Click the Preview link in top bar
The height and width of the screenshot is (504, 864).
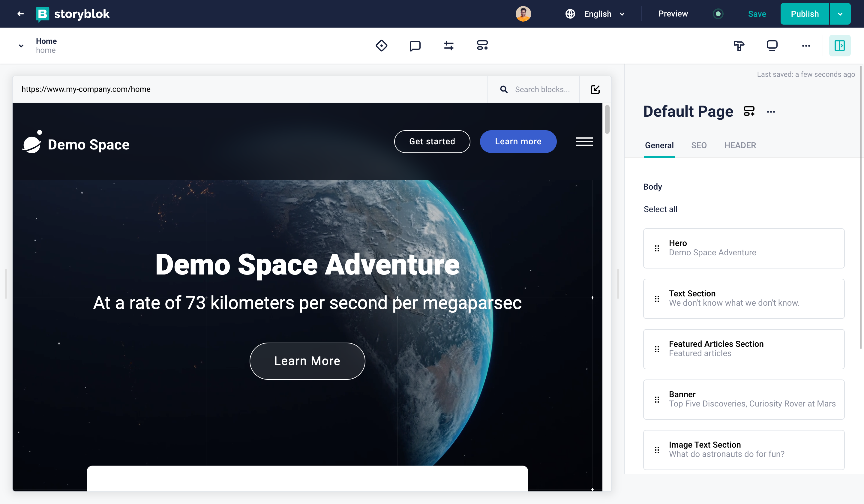point(673,14)
